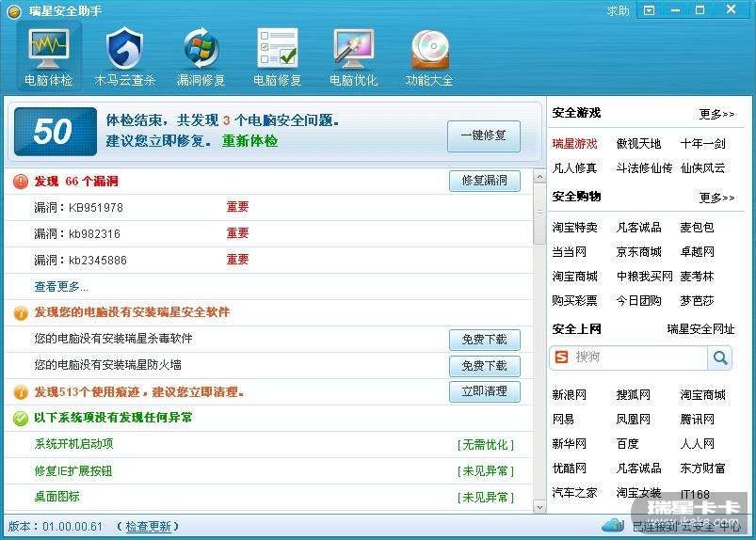Open the 中粮我买网 link
Viewport: 756px width, 540px height.
click(x=645, y=277)
